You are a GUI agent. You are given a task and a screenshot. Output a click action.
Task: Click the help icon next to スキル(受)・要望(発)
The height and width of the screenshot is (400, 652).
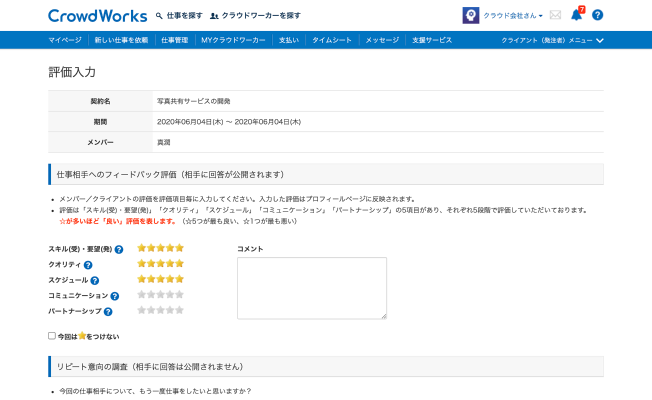(x=119, y=249)
